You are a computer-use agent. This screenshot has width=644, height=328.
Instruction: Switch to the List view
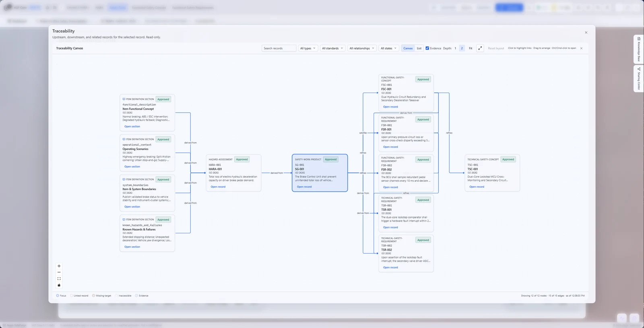click(x=419, y=48)
